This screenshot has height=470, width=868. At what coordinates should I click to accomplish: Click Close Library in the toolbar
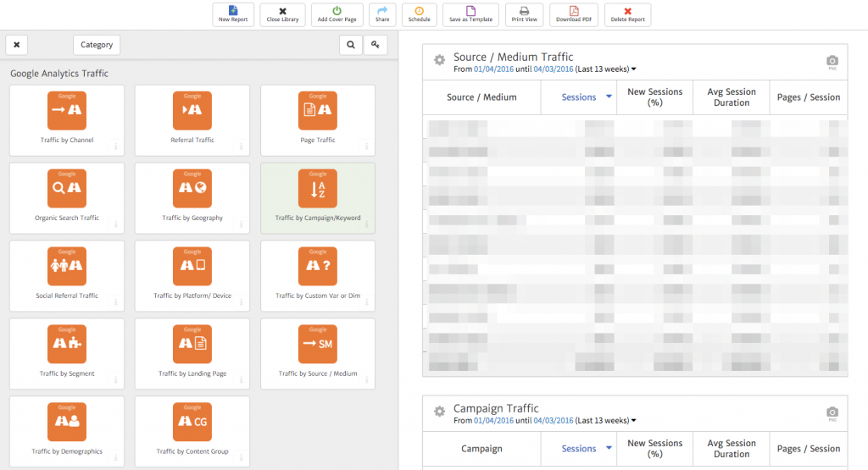coord(282,14)
